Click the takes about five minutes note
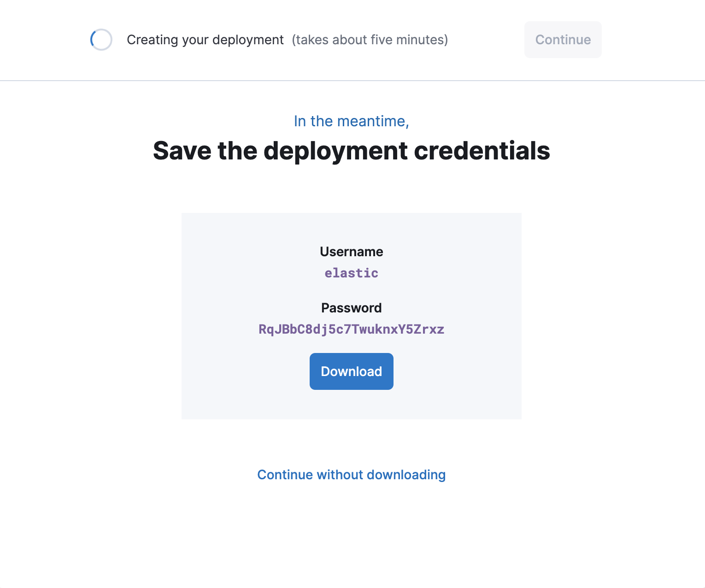 pyautogui.click(x=370, y=40)
